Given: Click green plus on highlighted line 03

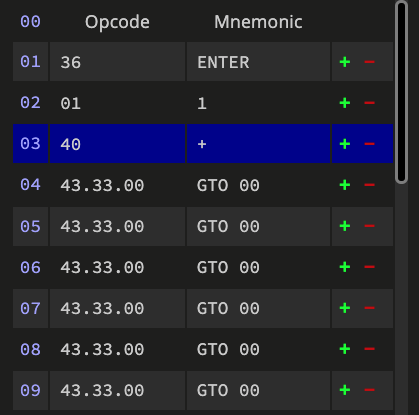Looking at the screenshot, I should [345, 144].
